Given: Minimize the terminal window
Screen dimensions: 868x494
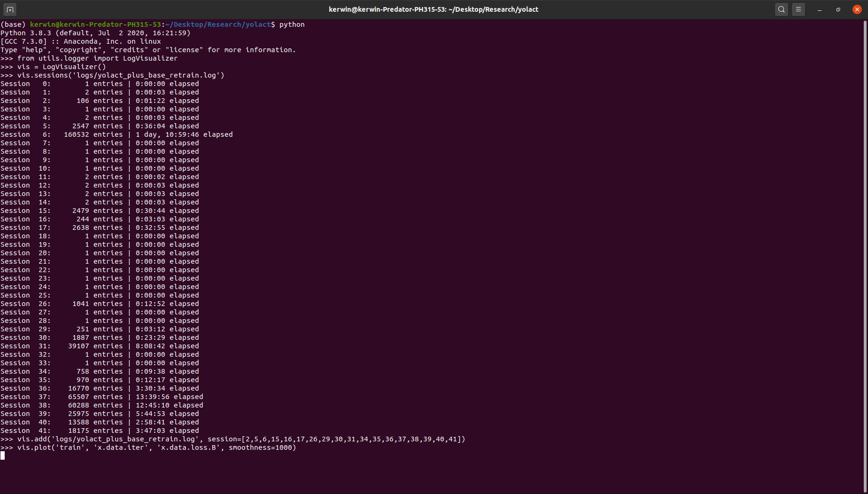Looking at the screenshot, I should pos(819,9).
